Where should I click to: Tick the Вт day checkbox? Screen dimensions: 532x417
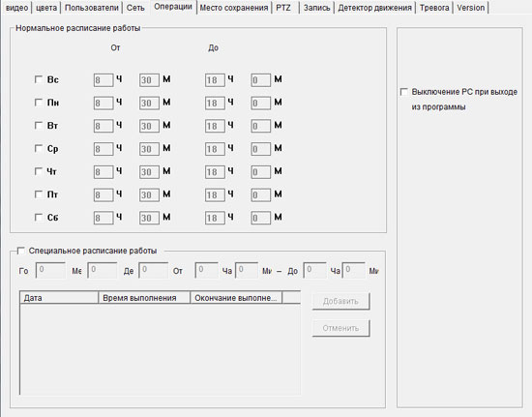pos(39,126)
